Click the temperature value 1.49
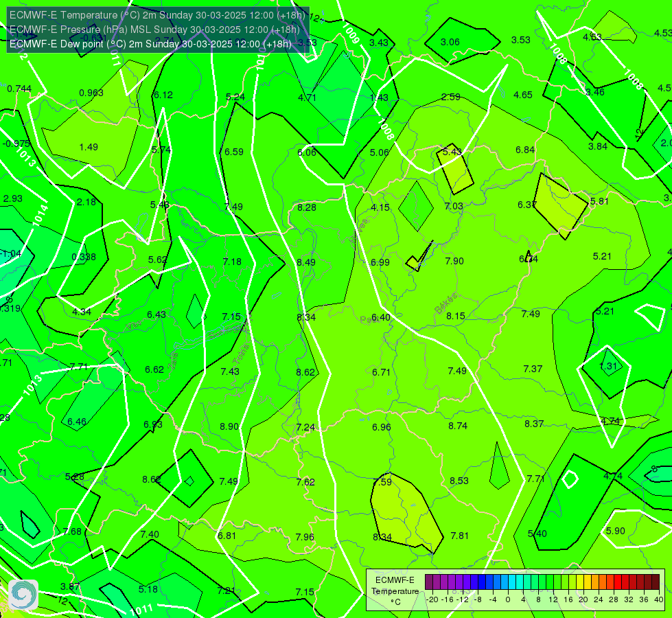This screenshot has width=672, height=618. [x=89, y=147]
